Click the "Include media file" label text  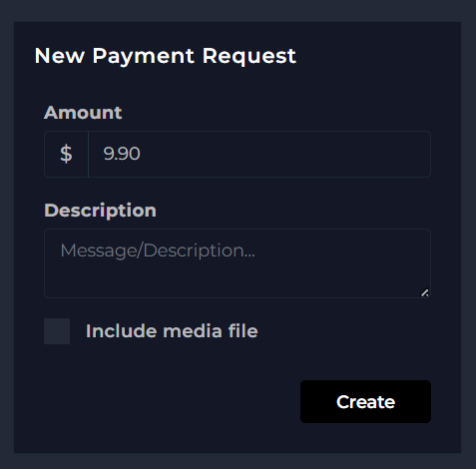(x=172, y=331)
